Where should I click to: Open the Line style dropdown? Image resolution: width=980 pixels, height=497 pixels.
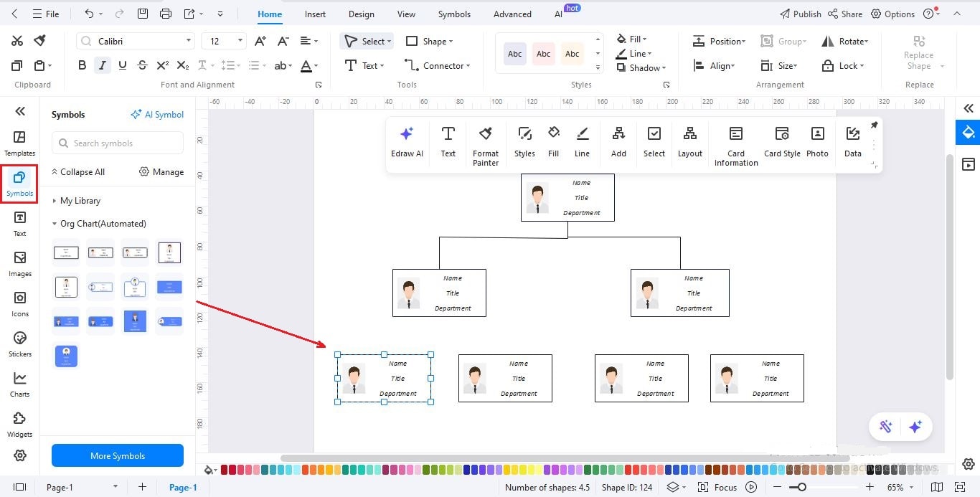point(635,54)
